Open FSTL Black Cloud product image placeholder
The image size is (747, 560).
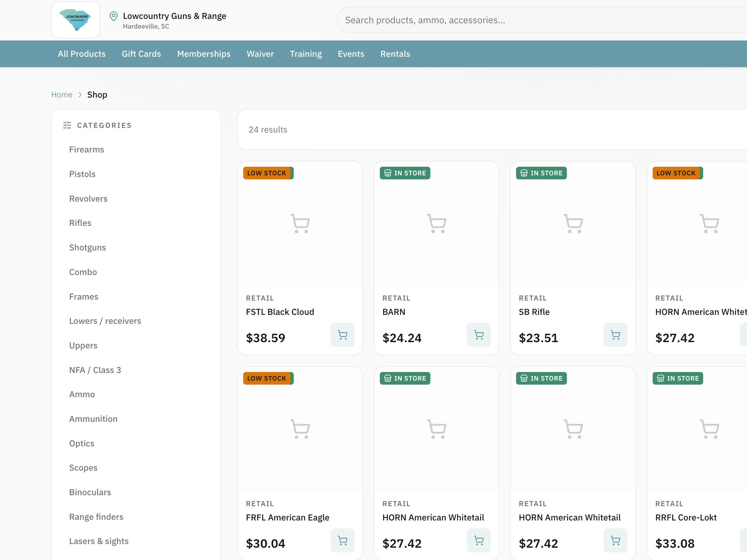[x=300, y=224]
